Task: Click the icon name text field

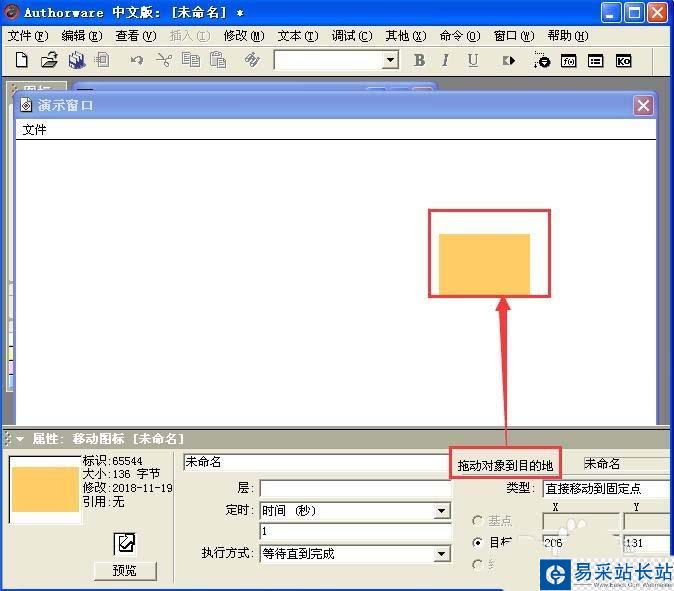Action: pyautogui.click(x=316, y=462)
